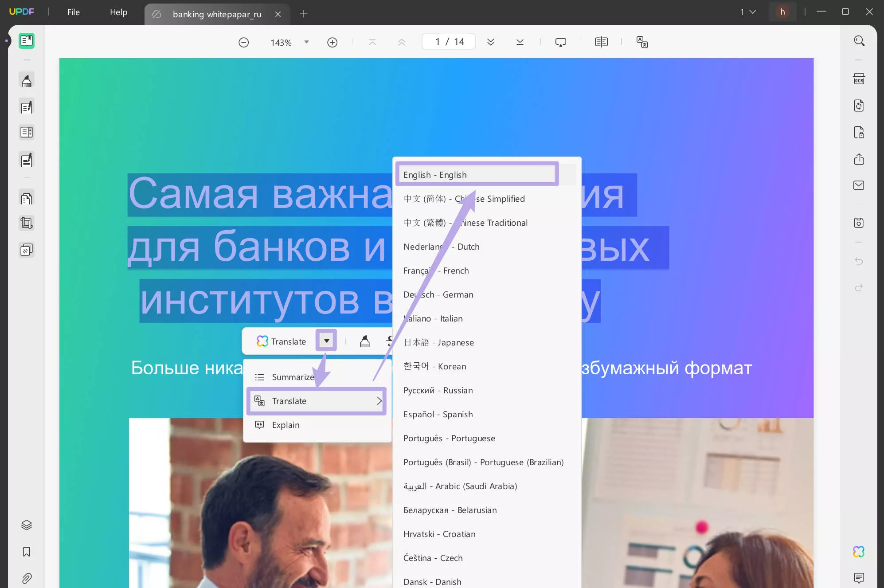Screen dimensions: 884x588
Task: Click Explain in the context menu
Action: 285,424
